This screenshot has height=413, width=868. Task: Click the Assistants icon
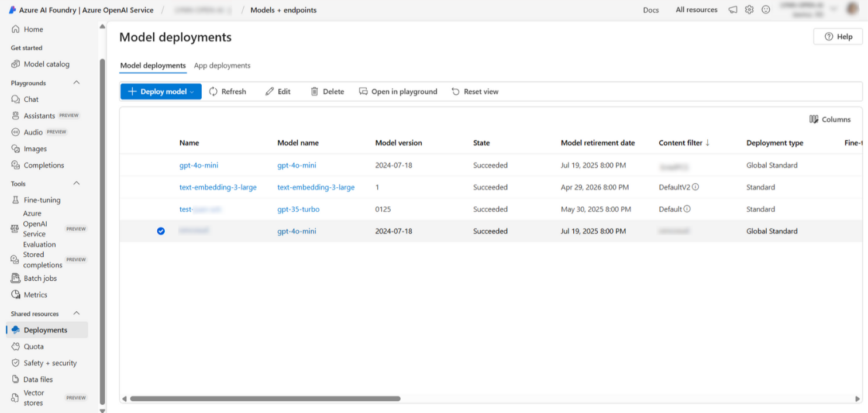tap(16, 116)
